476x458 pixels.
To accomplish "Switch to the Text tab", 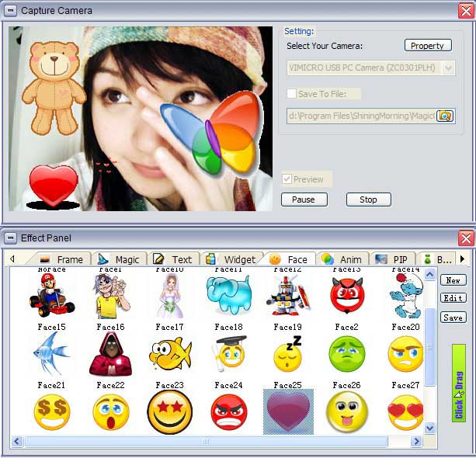I will pos(173,259).
